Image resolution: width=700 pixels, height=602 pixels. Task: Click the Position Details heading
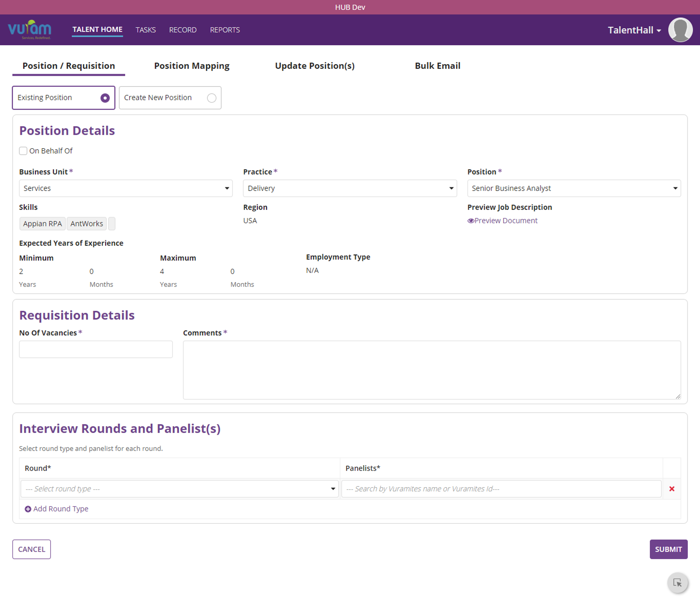pos(67,131)
